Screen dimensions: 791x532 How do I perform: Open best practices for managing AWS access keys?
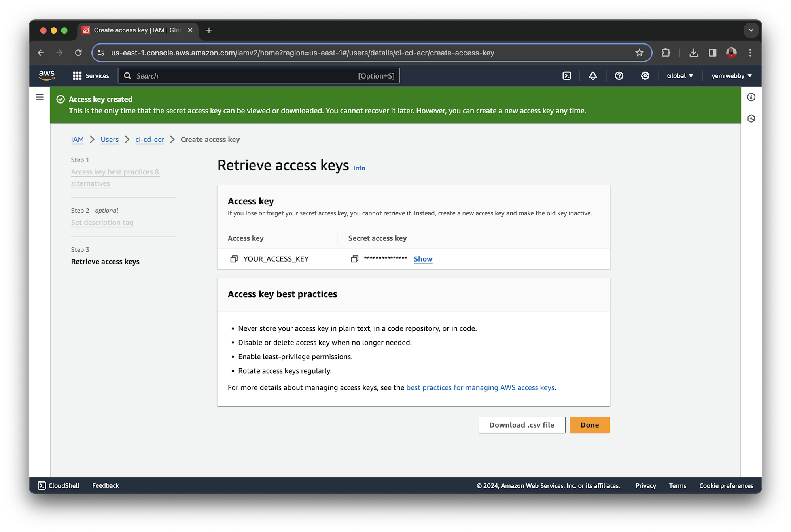480,387
